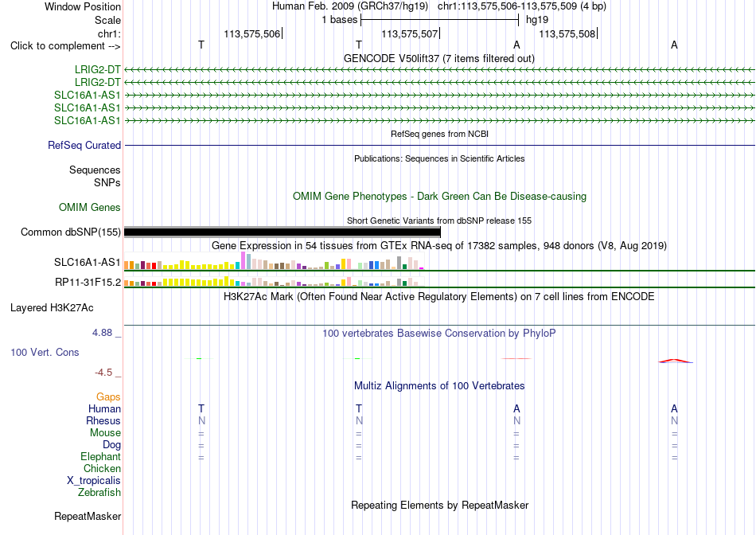756x535 pixels.
Task: Click the RP11-31F15.2 GTEx label
Action: [x=88, y=282]
